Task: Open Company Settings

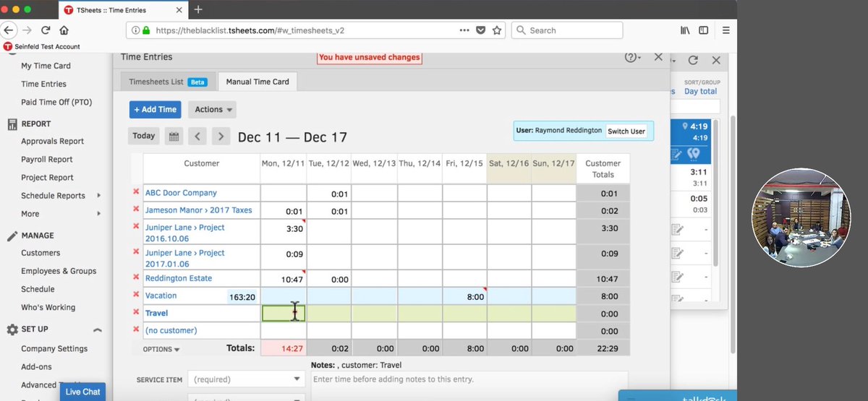Action: coord(54,348)
